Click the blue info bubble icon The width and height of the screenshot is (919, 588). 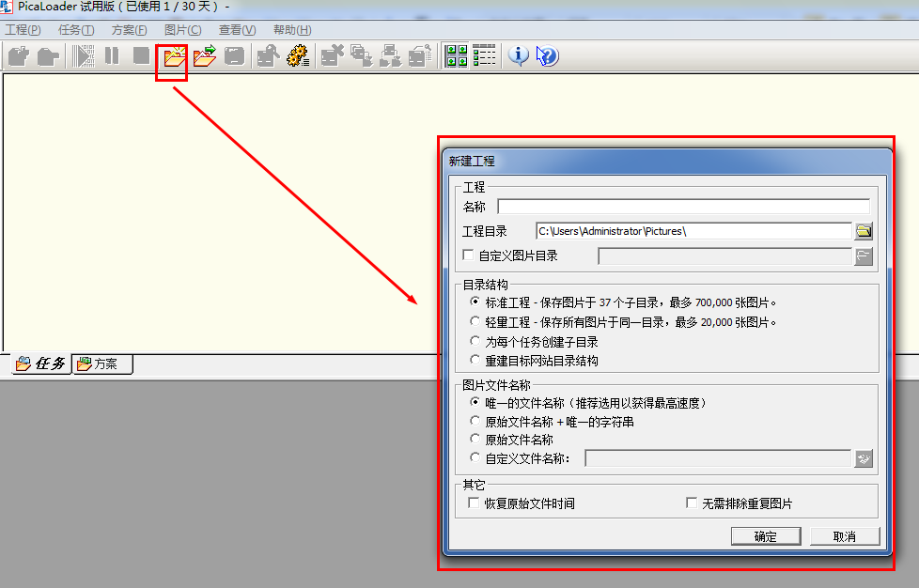click(518, 56)
